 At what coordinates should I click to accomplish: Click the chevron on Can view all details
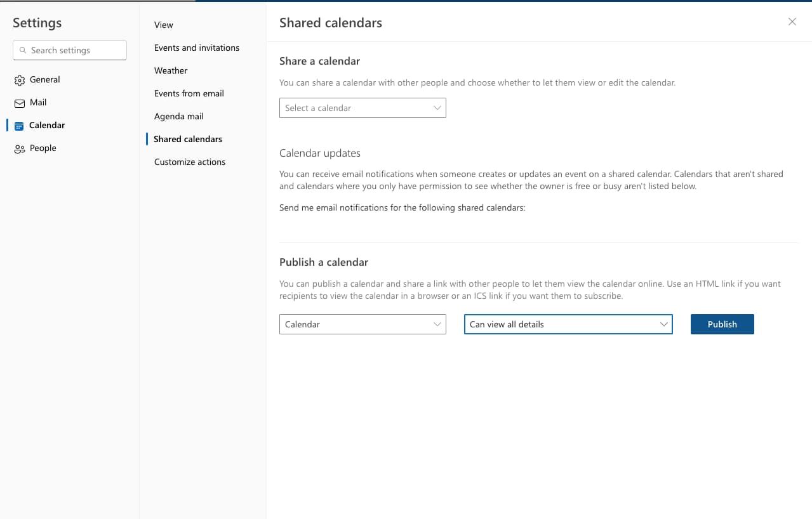point(663,324)
